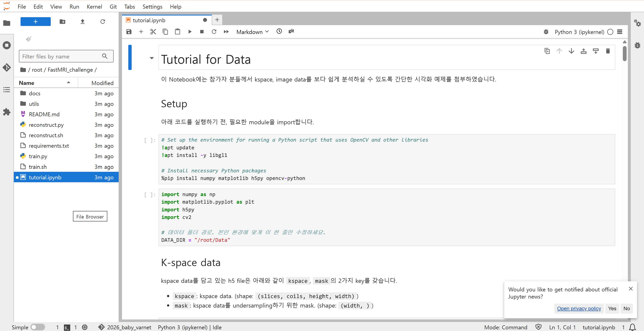Open the docs folder
Viewport: 644px width, 331px height.
coord(66,93)
